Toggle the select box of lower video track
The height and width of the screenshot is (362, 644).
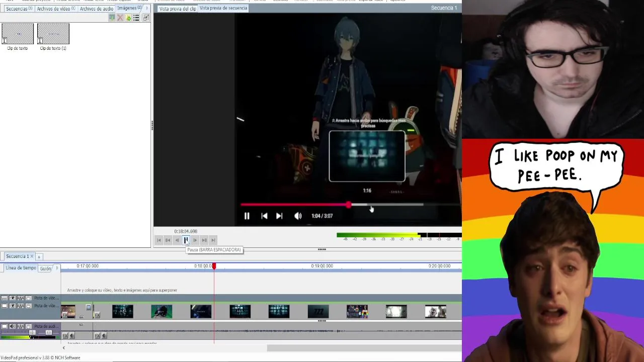pyautogui.click(x=5, y=306)
